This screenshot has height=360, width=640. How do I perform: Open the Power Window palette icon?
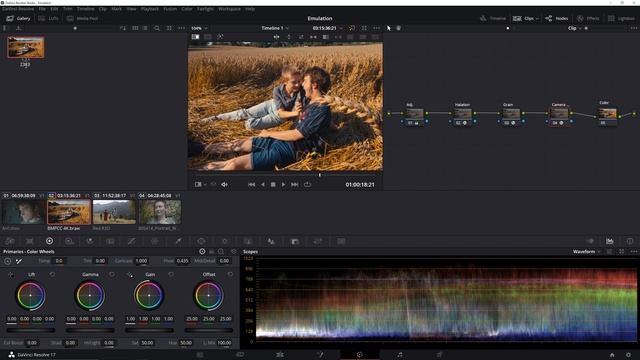click(201, 241)
